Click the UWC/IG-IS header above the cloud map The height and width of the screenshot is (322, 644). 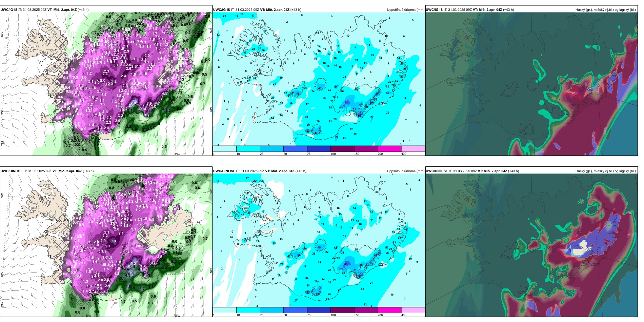tap(470, 10)
